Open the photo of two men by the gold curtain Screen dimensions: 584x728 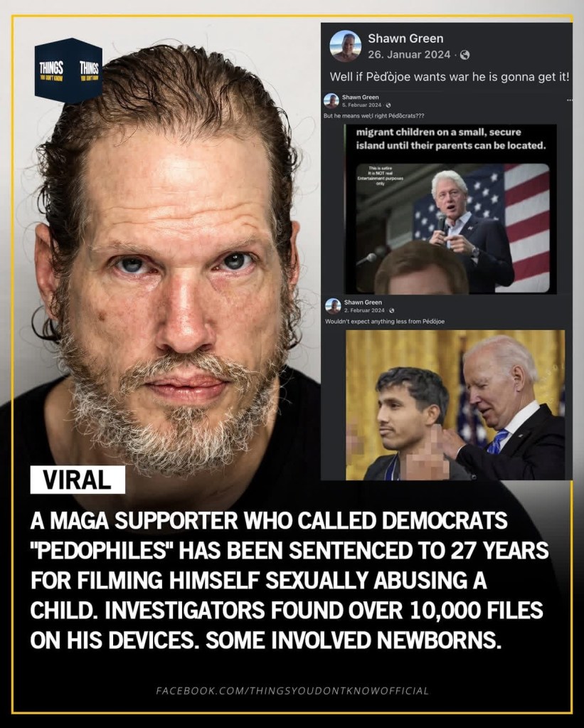coord(455,405)
